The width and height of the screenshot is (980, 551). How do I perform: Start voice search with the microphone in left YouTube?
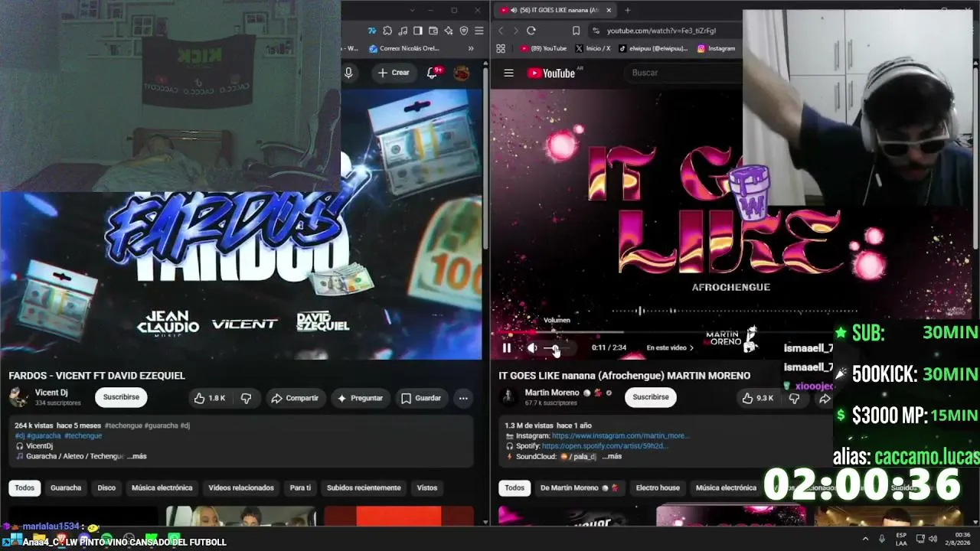click(x=348, y=73)
